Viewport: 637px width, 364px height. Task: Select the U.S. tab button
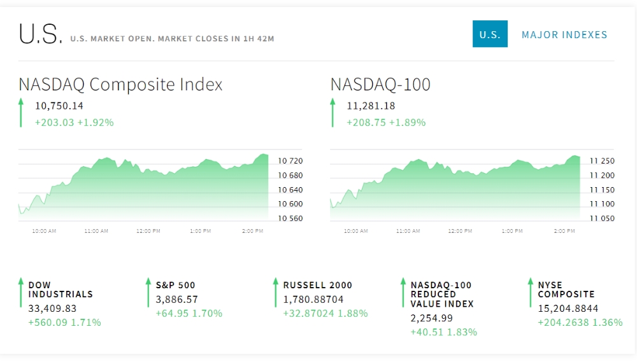[490, 34]
